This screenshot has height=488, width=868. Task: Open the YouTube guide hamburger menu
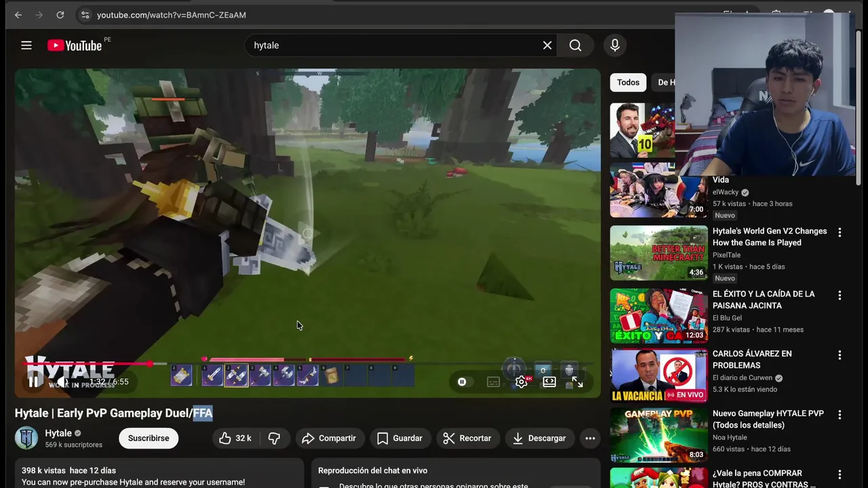pyautogui.click(x=26, y=45)
